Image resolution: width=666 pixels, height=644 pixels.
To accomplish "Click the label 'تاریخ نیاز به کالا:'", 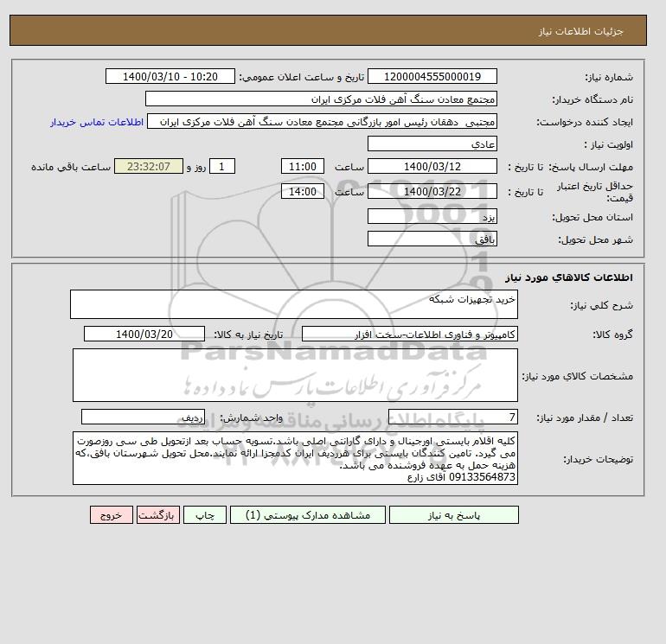I will pyautogui.click(x=248, y=335).
